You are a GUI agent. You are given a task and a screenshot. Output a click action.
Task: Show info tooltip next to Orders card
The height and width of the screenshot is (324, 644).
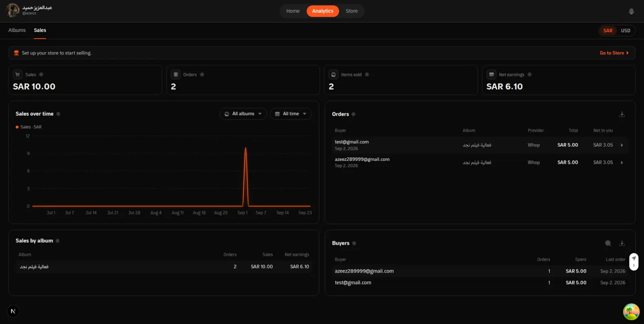point(202,74)
